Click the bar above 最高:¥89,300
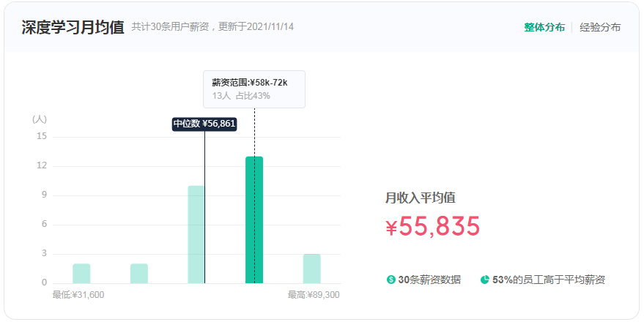Screen dimensions: 644x322 [311, 269]
